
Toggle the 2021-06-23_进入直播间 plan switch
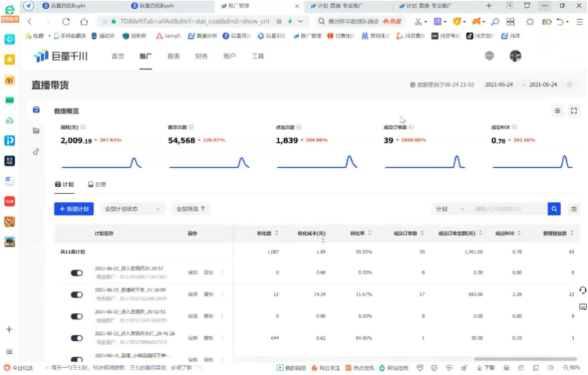point(76,273)
